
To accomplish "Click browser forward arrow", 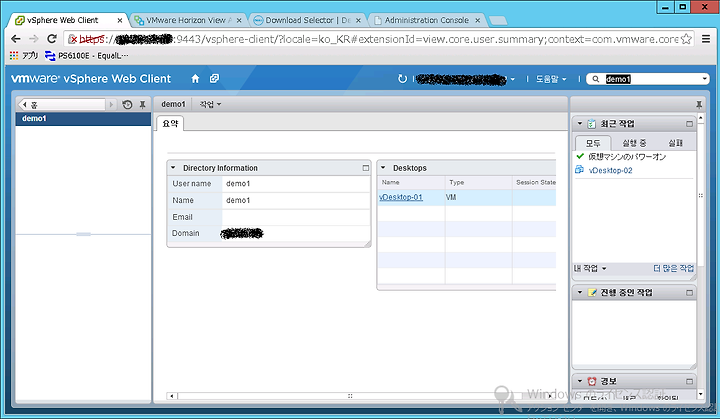I will 34,39.
